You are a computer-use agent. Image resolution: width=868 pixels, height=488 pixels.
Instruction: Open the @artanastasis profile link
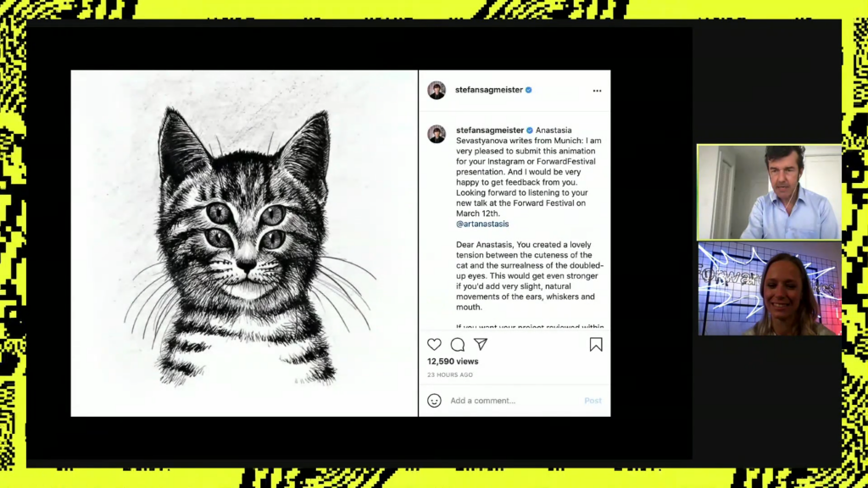tap(482, 224)
